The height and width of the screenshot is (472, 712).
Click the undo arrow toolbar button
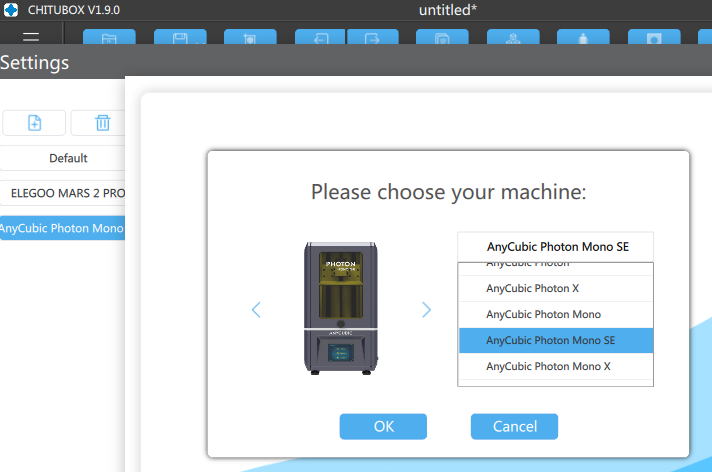[x=321, y=37]
